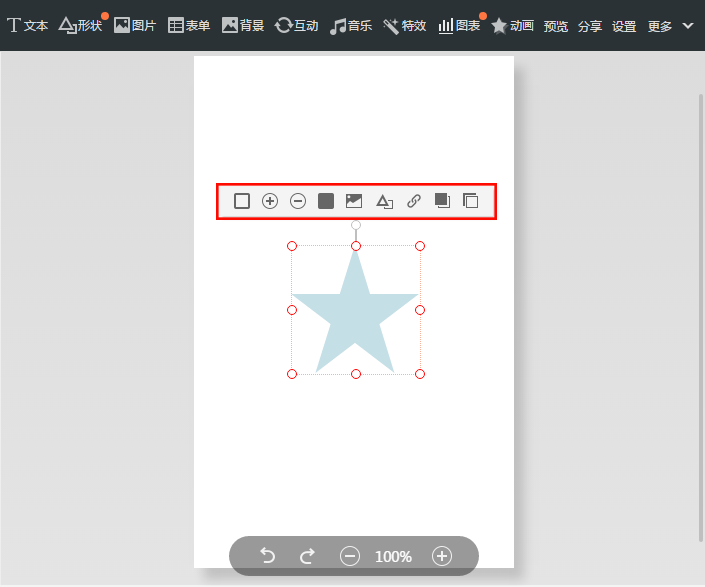Click the shadow layer icon
The width and height of the screenshot is (705, 587).
[x=442, y=200]
